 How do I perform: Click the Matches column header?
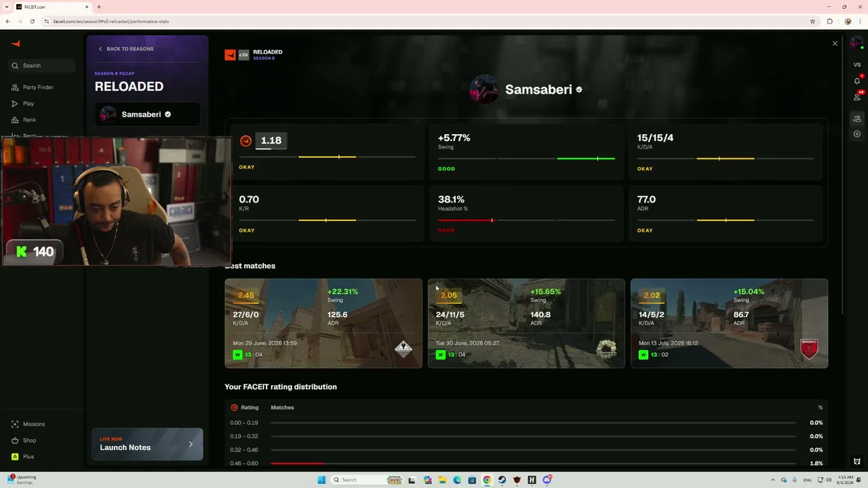coord(282,407)
